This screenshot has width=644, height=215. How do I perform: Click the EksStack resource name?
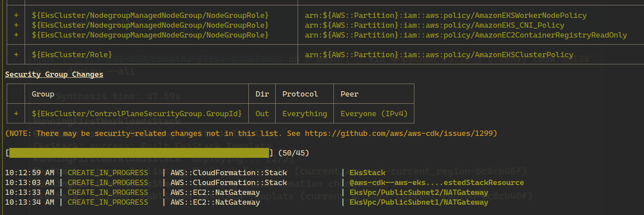click(367, 173)
